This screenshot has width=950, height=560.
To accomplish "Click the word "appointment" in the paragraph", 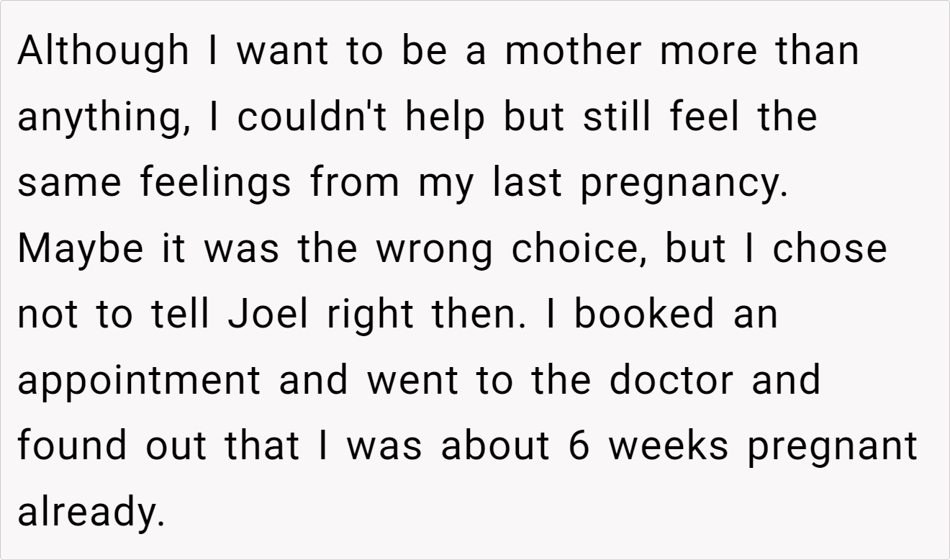I will click(x=140, y=380).
